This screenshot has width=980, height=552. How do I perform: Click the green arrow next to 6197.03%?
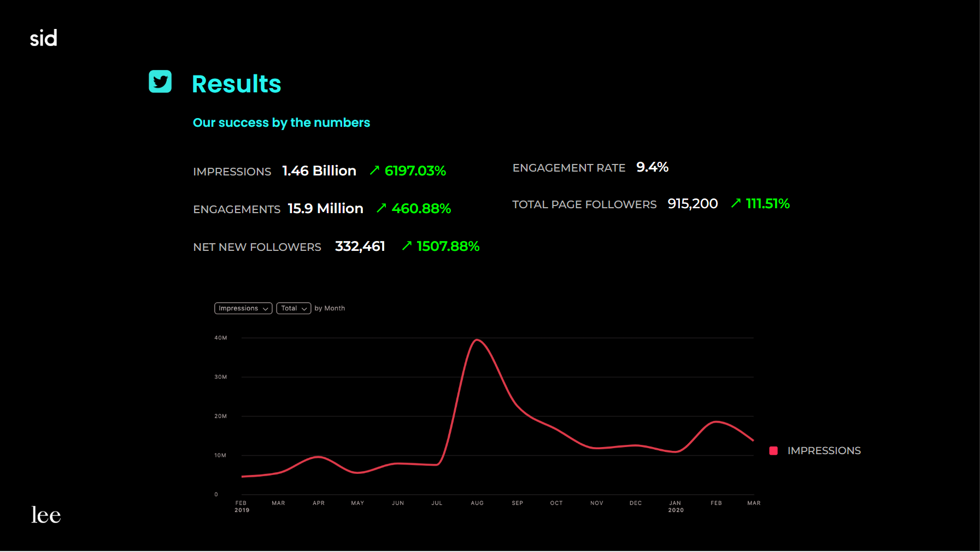pos(374,171)
